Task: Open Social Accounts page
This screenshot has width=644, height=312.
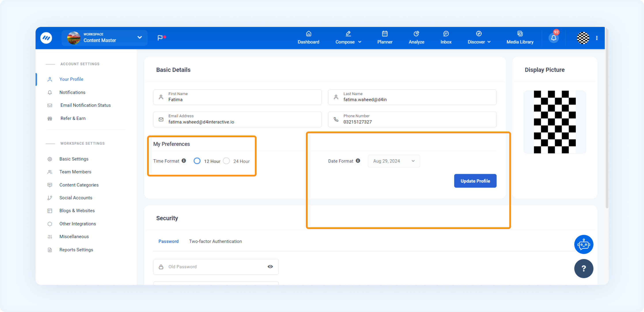Action: pyautogui.click(x=76, y=198)
